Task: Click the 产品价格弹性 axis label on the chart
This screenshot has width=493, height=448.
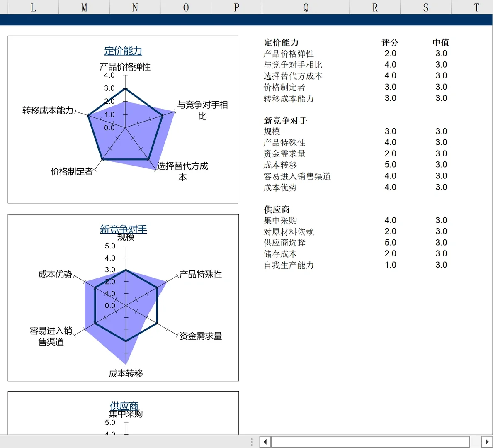Action: (x=124, y=67)
